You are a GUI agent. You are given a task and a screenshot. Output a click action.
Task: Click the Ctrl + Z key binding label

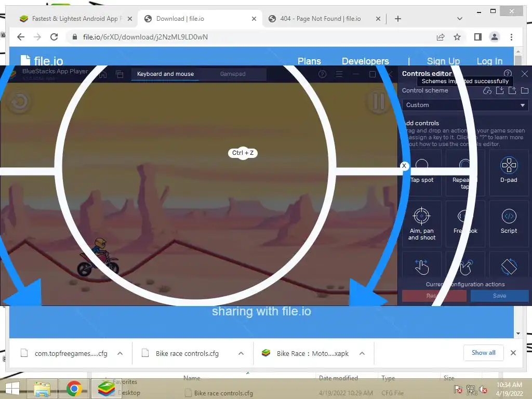pos(243,153)
